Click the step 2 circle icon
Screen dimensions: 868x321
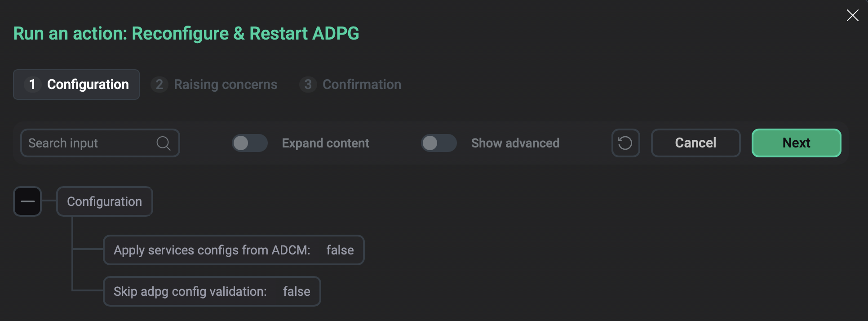click(x=159, y=85)
